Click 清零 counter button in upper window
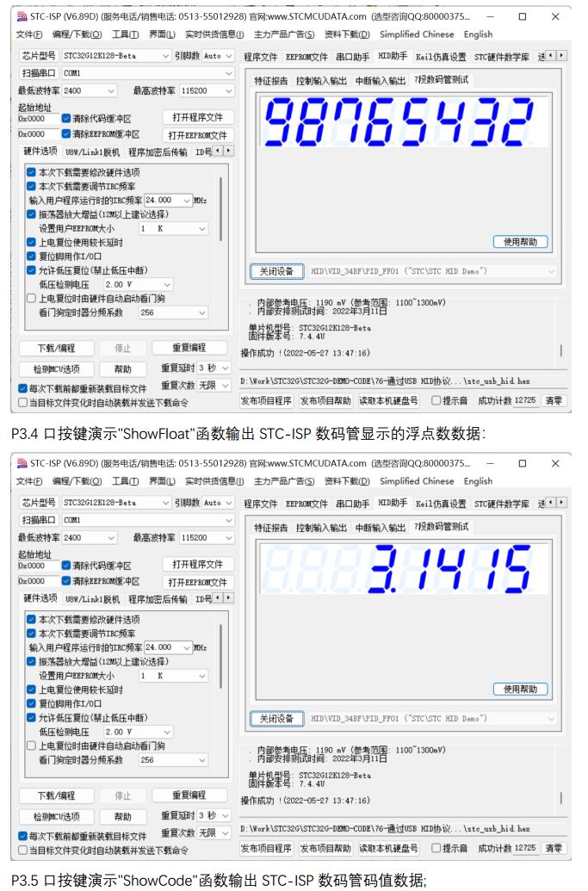The height and width of the screenshot is (891, 588). (553, 400)
